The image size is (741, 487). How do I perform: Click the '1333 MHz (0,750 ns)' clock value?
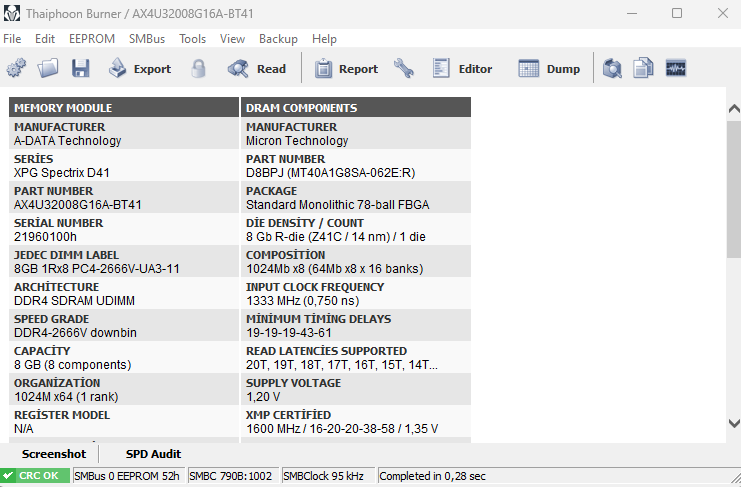pyautogui.click(x=302, y=301)
